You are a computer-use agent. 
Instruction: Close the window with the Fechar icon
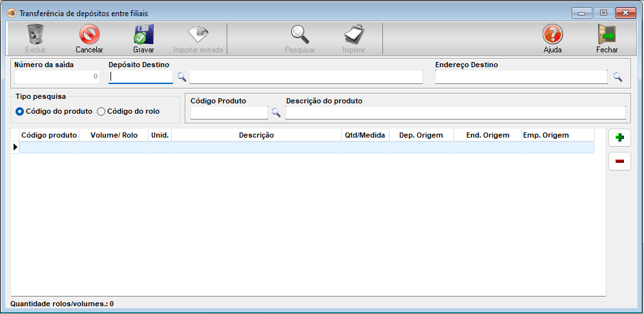point(607,35)
